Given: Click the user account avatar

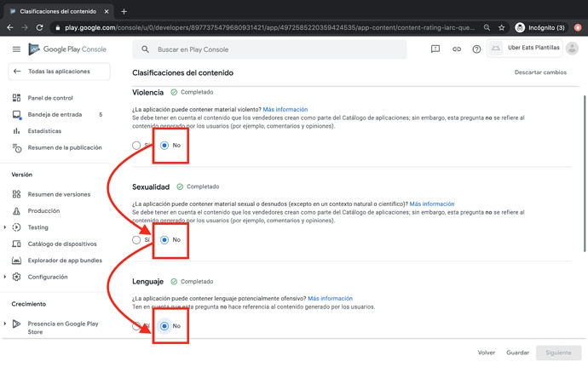Looking at the screenshot, I should point(572,49).
